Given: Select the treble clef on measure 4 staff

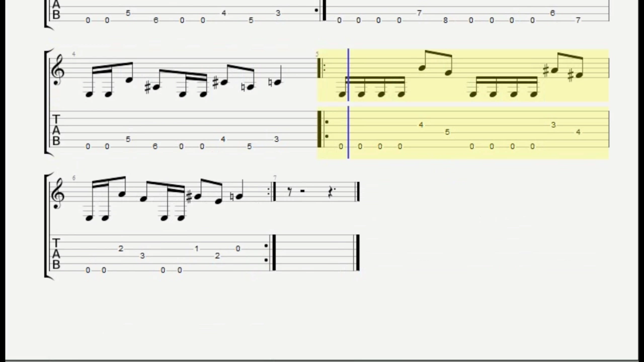Looking at the screenshot, I should coord(58,70).
